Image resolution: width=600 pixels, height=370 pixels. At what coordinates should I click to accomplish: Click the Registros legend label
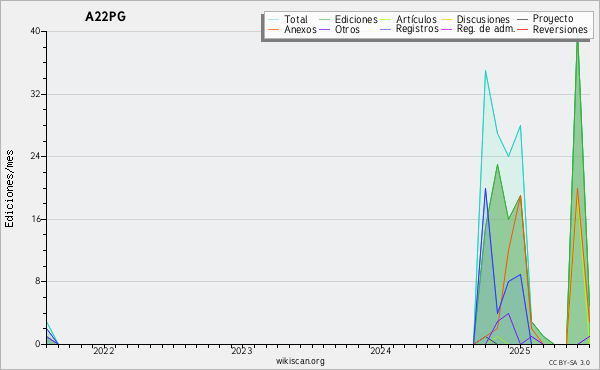tap(417, 29)
